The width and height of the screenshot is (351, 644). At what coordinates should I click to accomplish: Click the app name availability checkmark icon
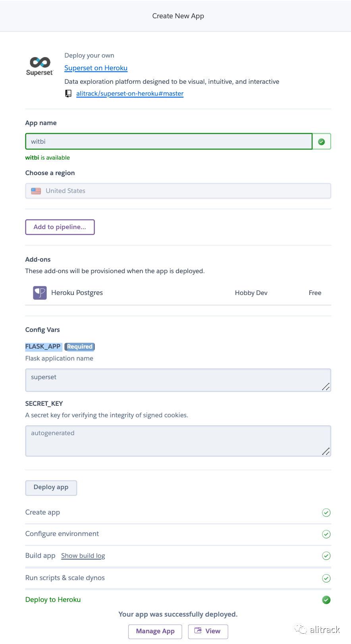(322, 142)
